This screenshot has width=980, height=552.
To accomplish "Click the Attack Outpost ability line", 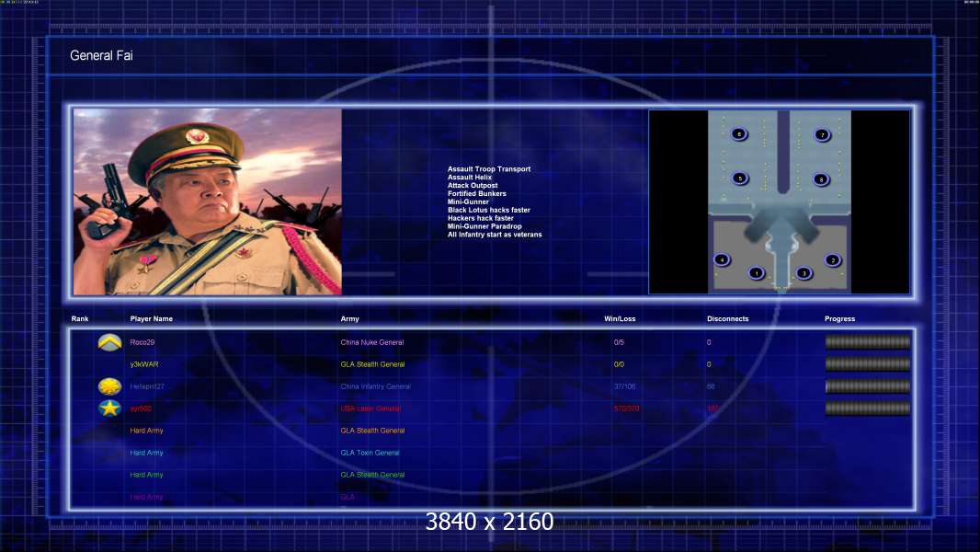I will 473,185.
